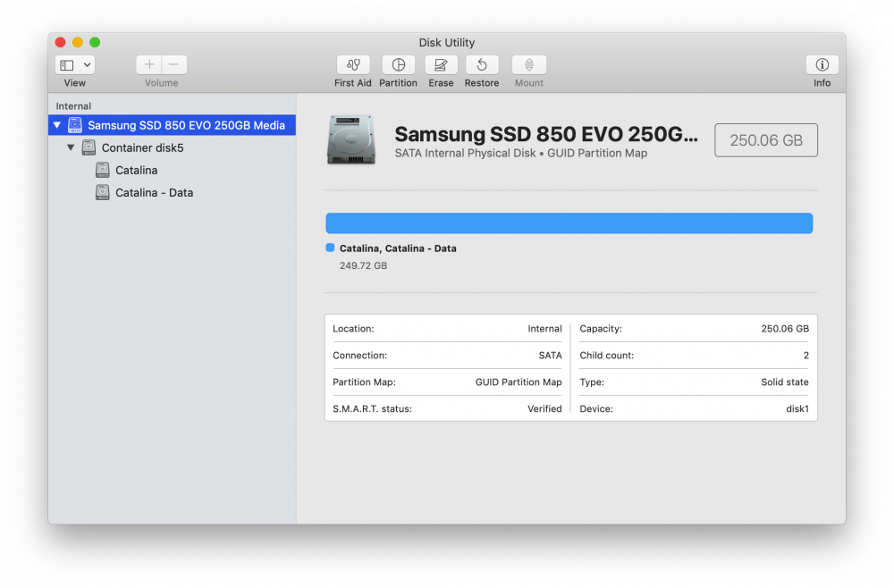Click the Catalina - Data drive icon
This screenshot has height=588, width=894.
tap(102, 193)
